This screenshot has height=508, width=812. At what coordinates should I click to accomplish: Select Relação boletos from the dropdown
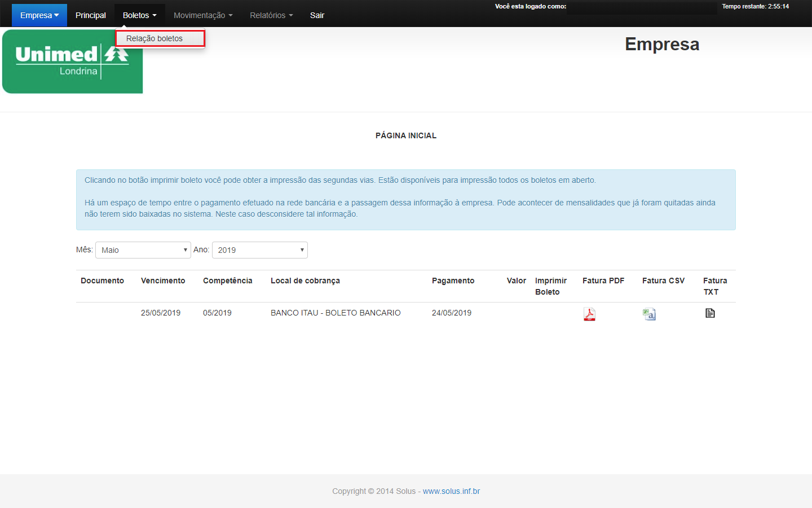tap(160, 38)
